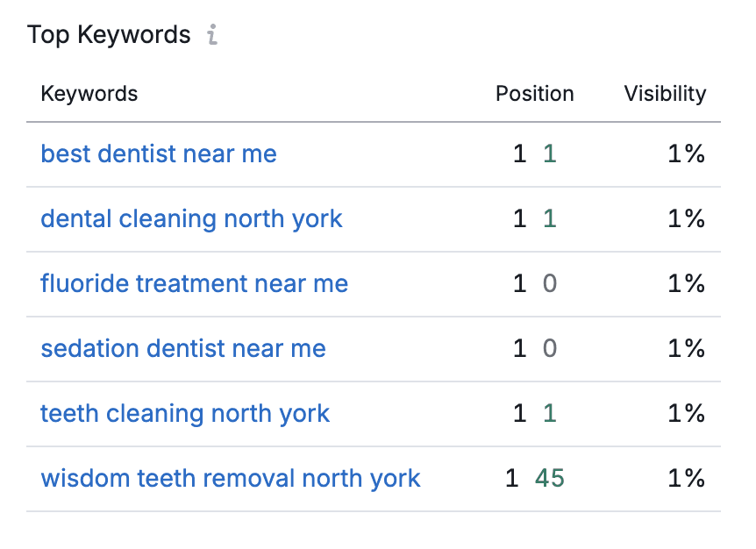This screenshot has width=756, height=549.
Task: Open 'sedation dentist near me' keyword link
Action: 183,348
